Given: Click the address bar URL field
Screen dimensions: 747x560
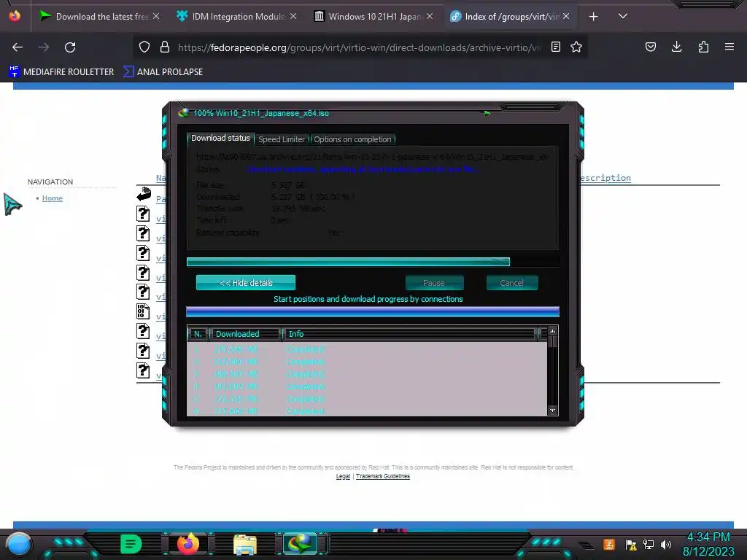Looking at the screenshot, I should (359, 47).
